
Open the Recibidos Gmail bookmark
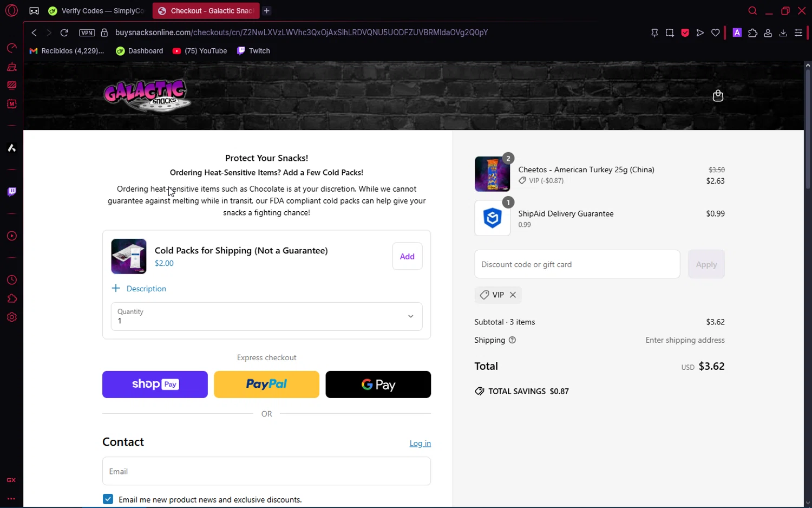coord(67,51)
